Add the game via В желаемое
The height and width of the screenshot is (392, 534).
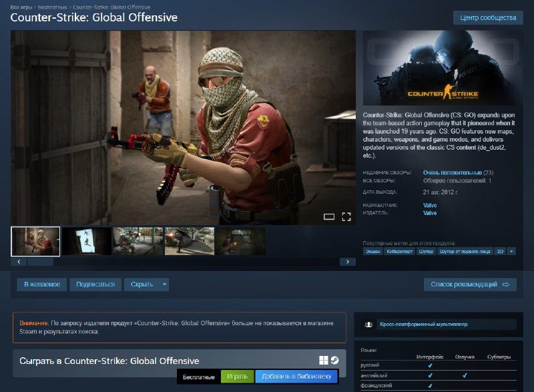click(x=41, y=284)
